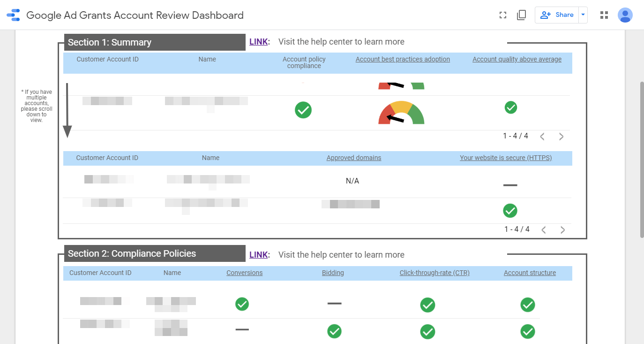Click the Account policy compliance green checkmark
644x344 pixels.
click(x=303, y=110)
